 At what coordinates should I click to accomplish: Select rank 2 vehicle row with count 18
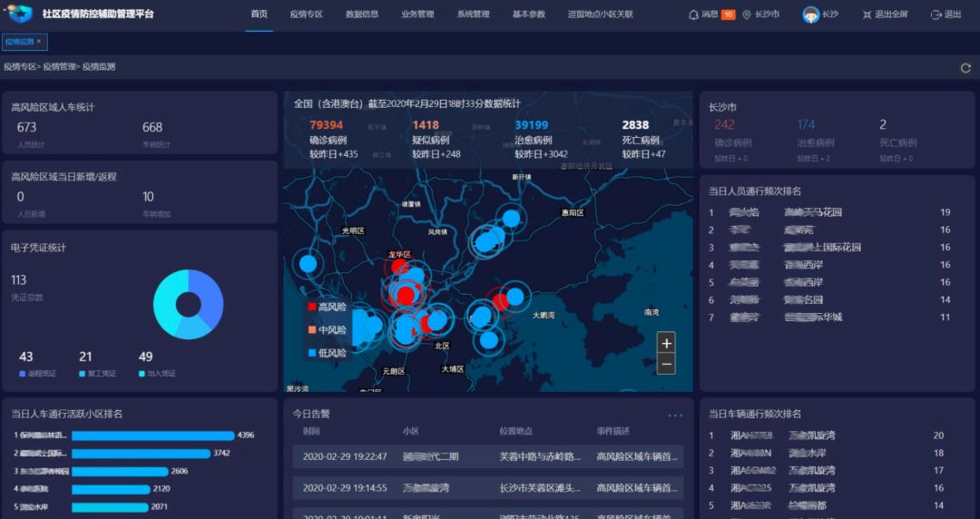[827, 454]
